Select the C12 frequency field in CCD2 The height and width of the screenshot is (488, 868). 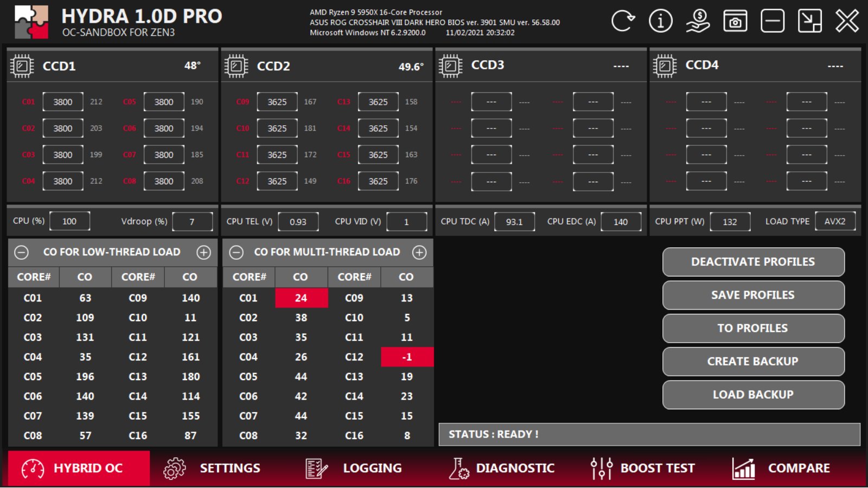pos(277,181)
